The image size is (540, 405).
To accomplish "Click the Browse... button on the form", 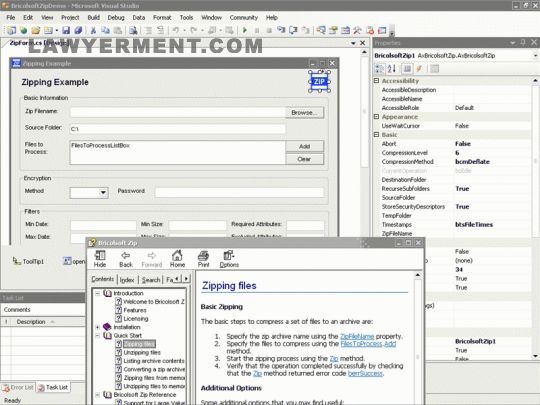I will pyautogui.click(x=304, y=113).
